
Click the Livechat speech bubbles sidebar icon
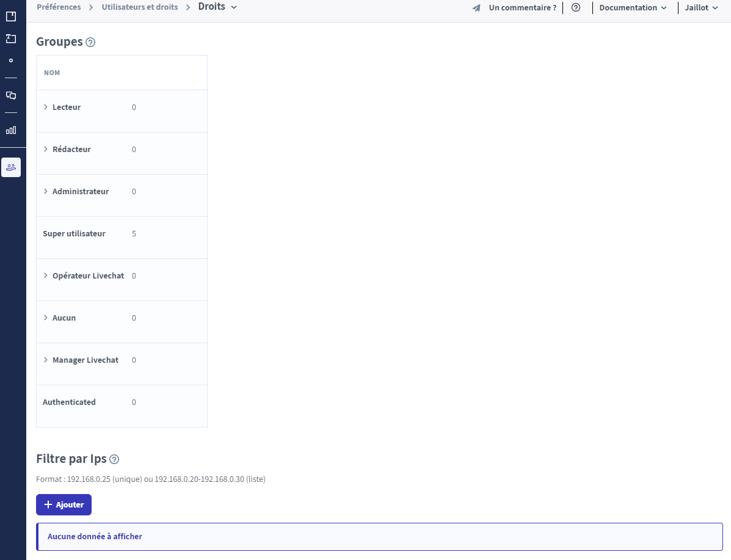point(11,95)
